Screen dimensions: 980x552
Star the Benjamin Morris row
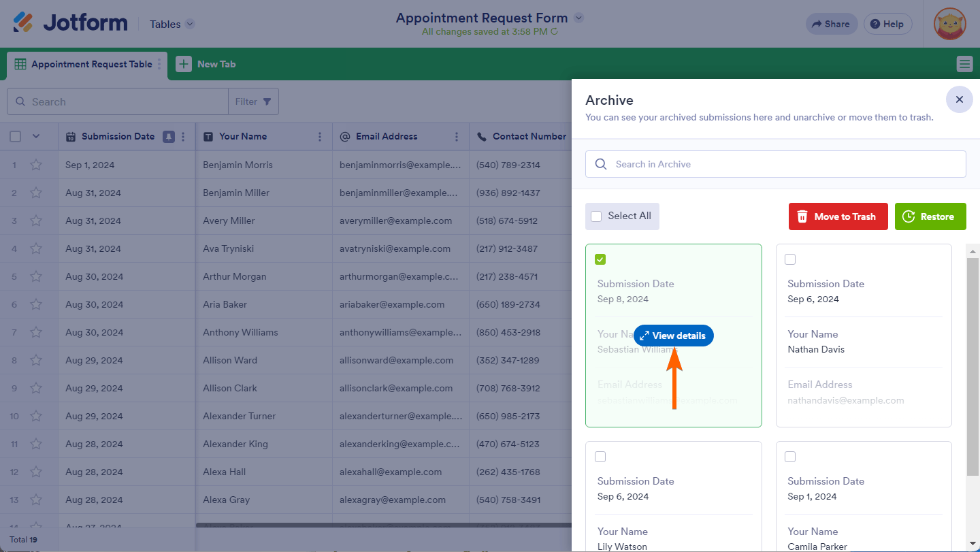coord(36,165)
